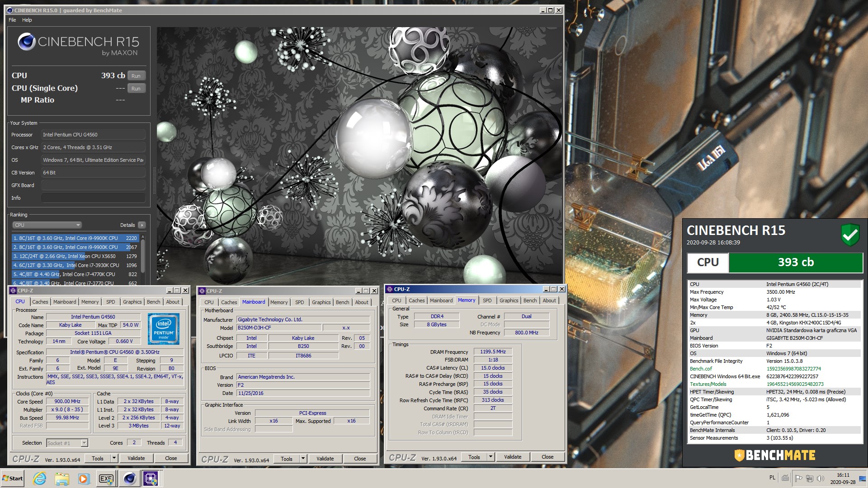This screenshot has height=488, width=868.
Task: Switch to the EXE application in taskbar
Action: tap(106, 479)
